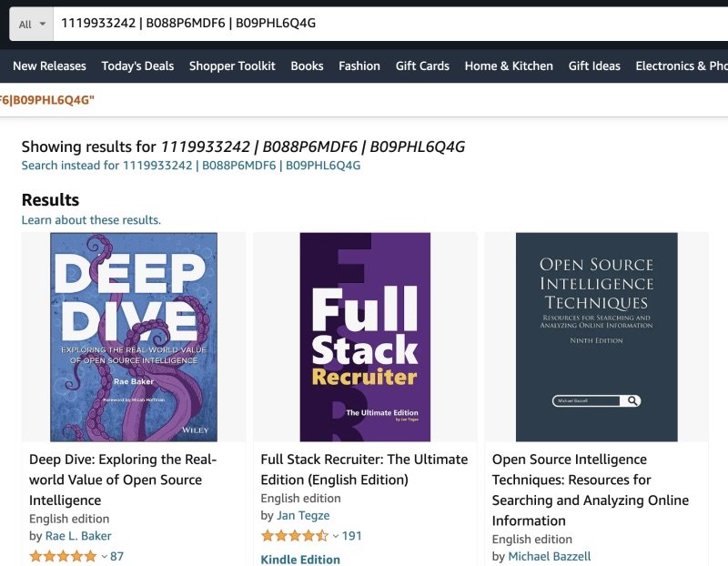
Task: View author Rae L. Baker
Action: [x=78, y=536]
